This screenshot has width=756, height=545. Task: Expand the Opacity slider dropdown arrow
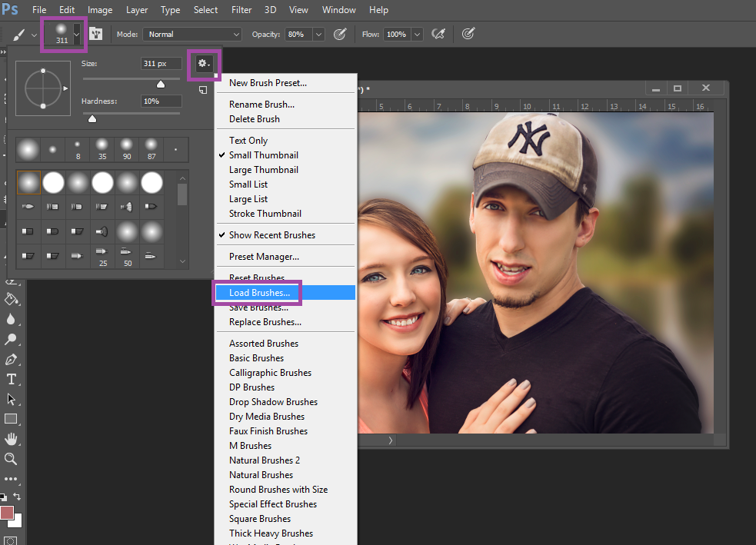coord(318,35)
